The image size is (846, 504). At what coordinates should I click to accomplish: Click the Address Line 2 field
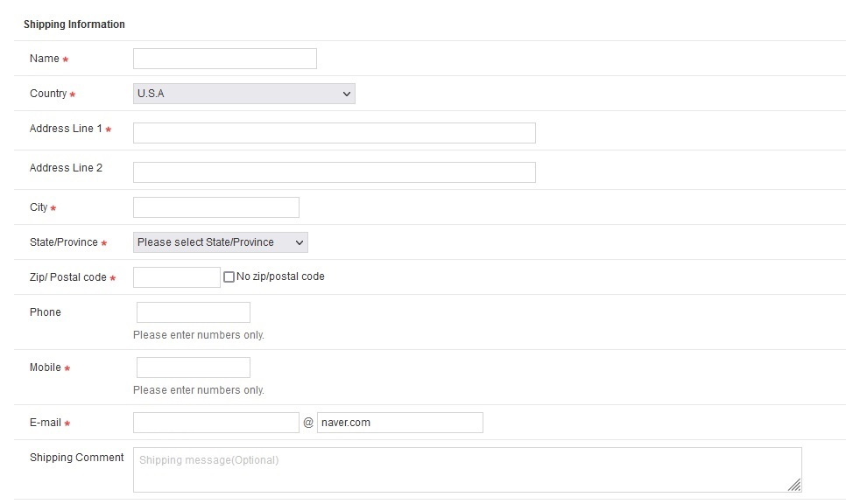coord(335,172)
